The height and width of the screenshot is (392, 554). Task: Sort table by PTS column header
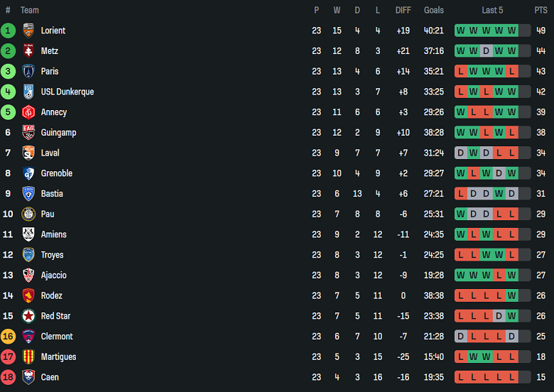541,10
